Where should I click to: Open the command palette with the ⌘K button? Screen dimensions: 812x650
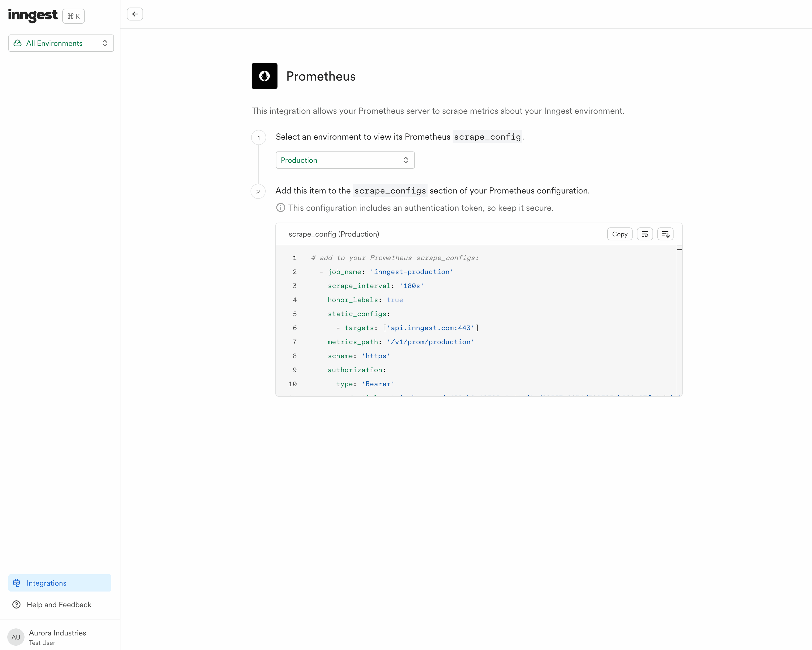click(73, 16)
